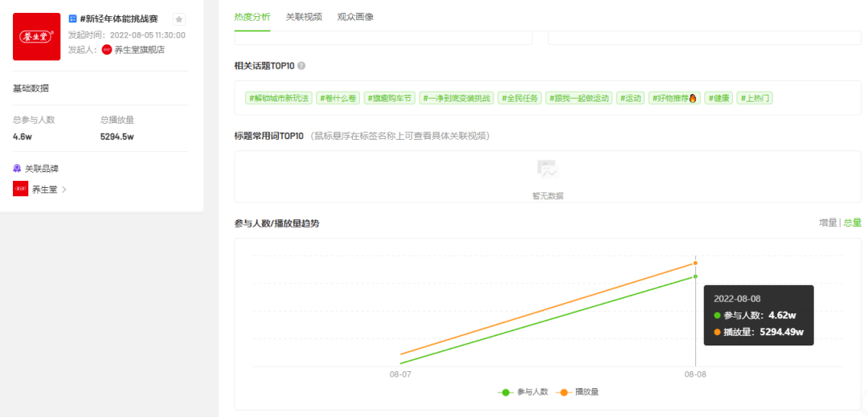Open the 养生堂 associated brand link
This screenshot has height=417, width=868.
point(45,189)
